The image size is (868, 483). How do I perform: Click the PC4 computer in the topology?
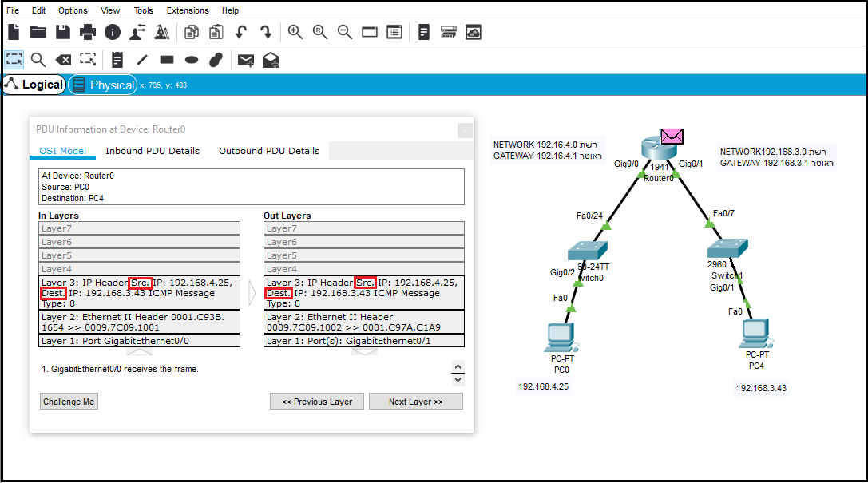pyautogui.click(x=756, y=334)
